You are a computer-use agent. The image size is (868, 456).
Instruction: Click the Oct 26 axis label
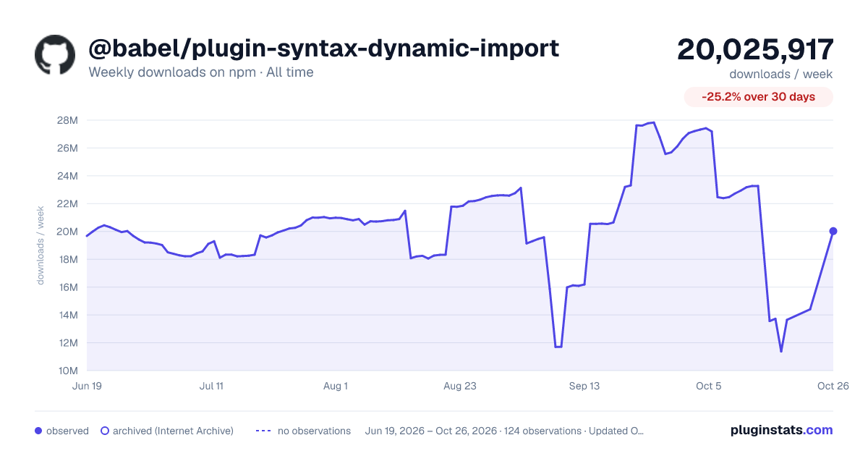[833, 386]
